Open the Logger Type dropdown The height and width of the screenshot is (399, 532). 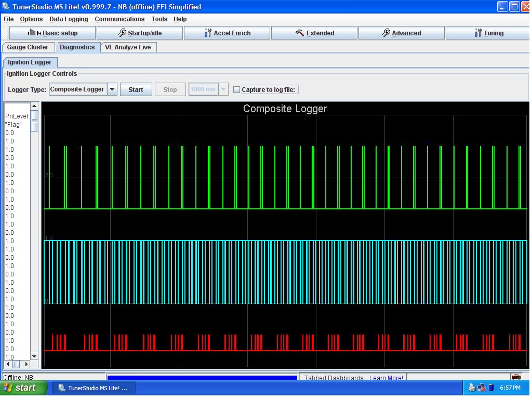[111, 89]
